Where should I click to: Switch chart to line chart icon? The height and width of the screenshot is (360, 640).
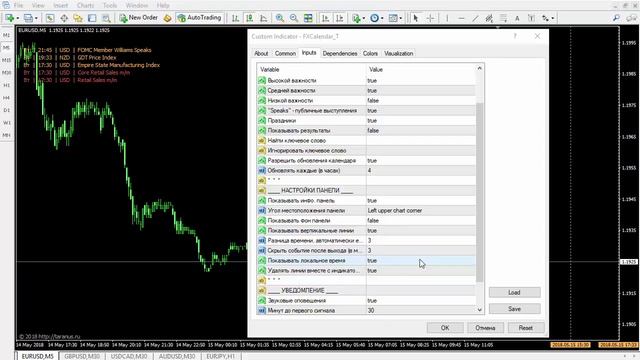point(264,18)
